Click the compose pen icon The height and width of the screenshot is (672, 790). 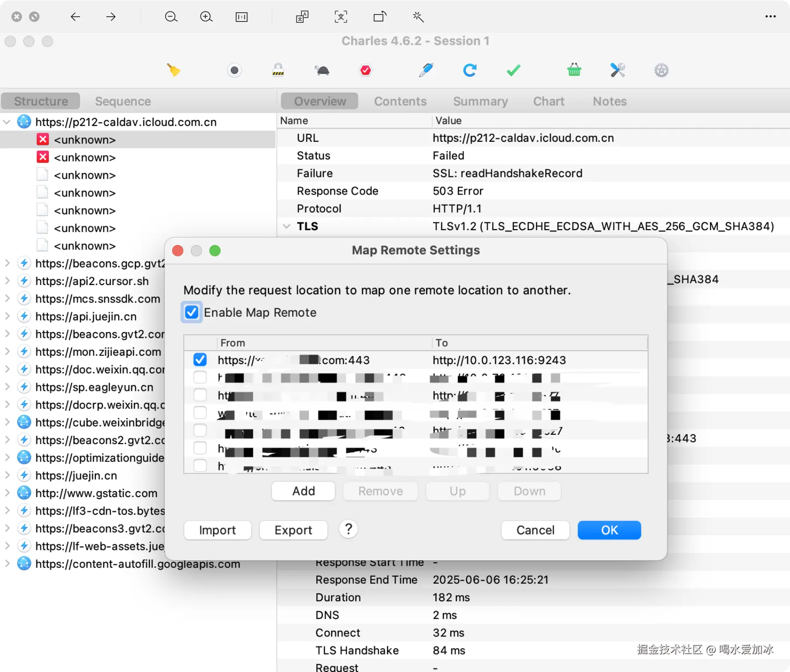(426, 70)
